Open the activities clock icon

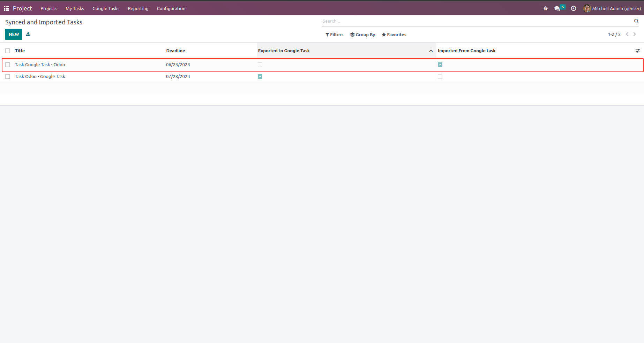pyautogui.click(x=574, y=8)
